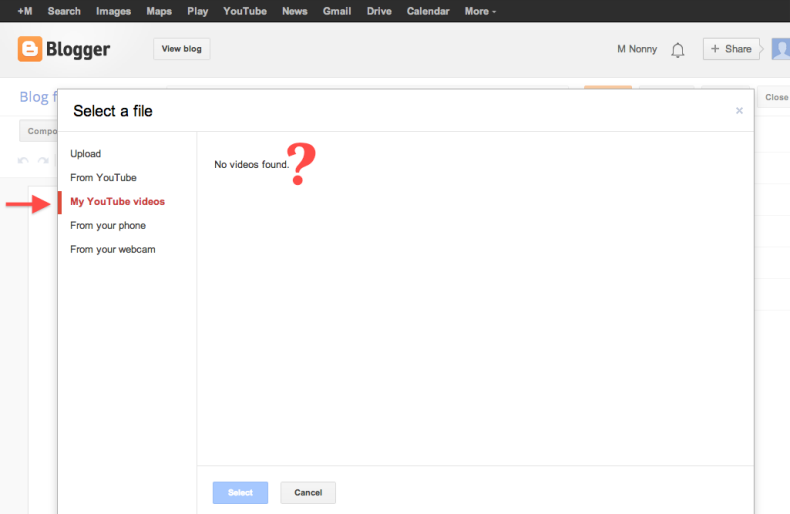The image size is (790, 514).
Task: Select the From YouTube tab
Action: coord(103,177)
